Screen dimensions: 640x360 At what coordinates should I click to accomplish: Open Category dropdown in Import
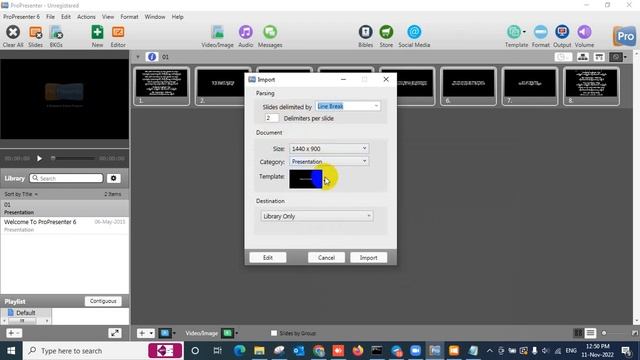pos(329,162)
